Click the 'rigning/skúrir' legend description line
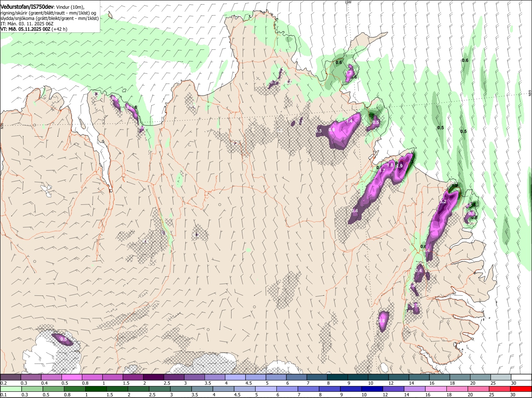The height and width of the screenshot is (398, 532). coord(48,13)
